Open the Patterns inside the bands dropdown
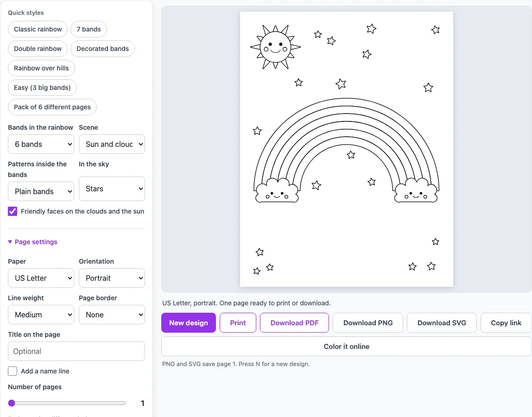The height and width of the screenshot is (417, 532). click(41, 191)
